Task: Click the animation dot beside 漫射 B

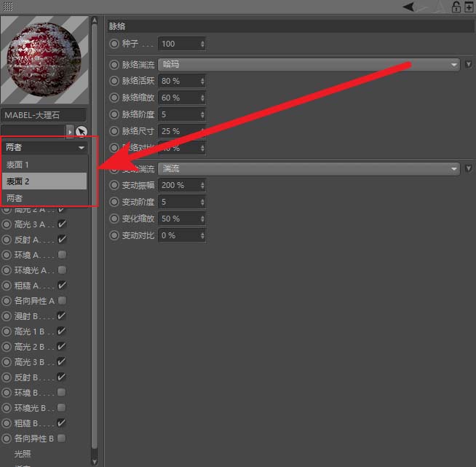Action: point(7,316)
